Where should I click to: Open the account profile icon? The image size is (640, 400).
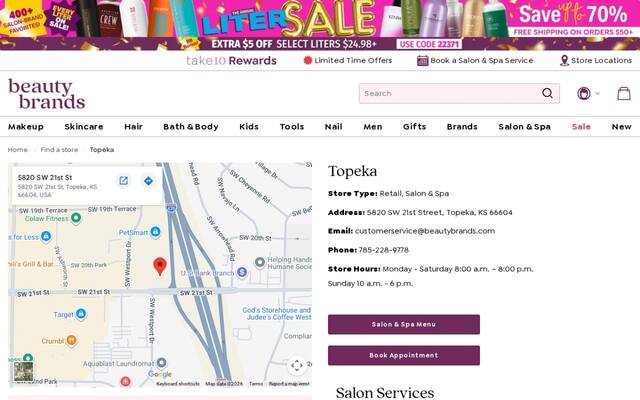[x=584, y=93]
